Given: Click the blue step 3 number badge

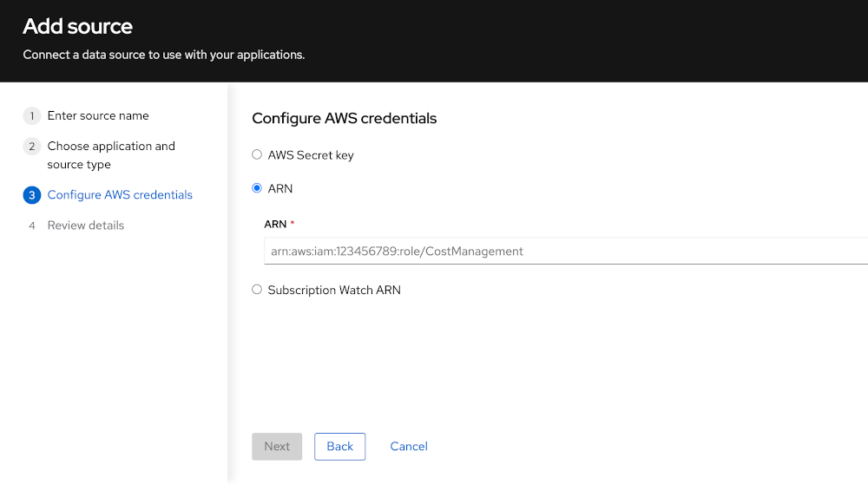Looking at the screenshot, I should (x=32, y=195).
